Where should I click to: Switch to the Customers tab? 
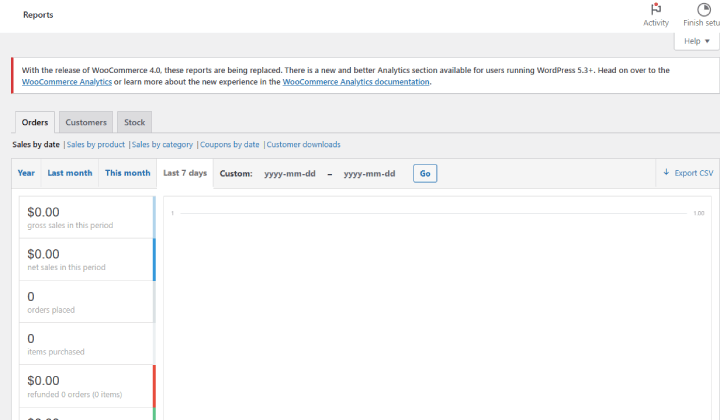tap(86, 123)
